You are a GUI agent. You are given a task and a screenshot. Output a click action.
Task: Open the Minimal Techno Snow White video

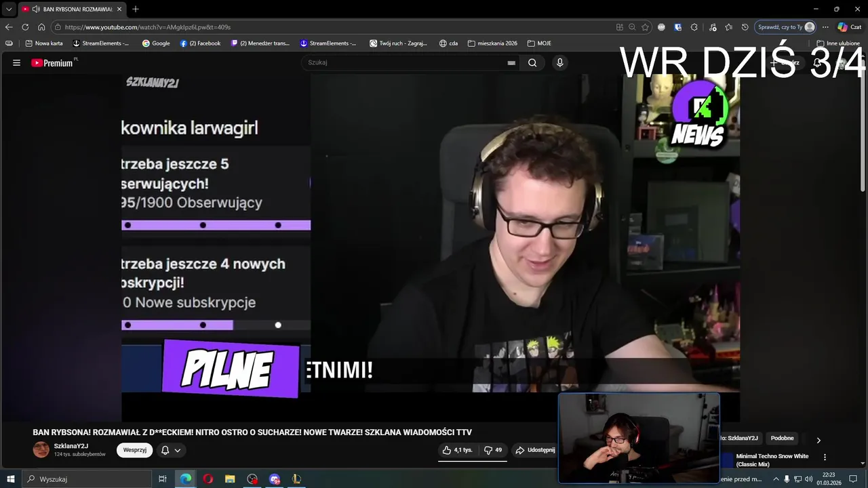772,460
